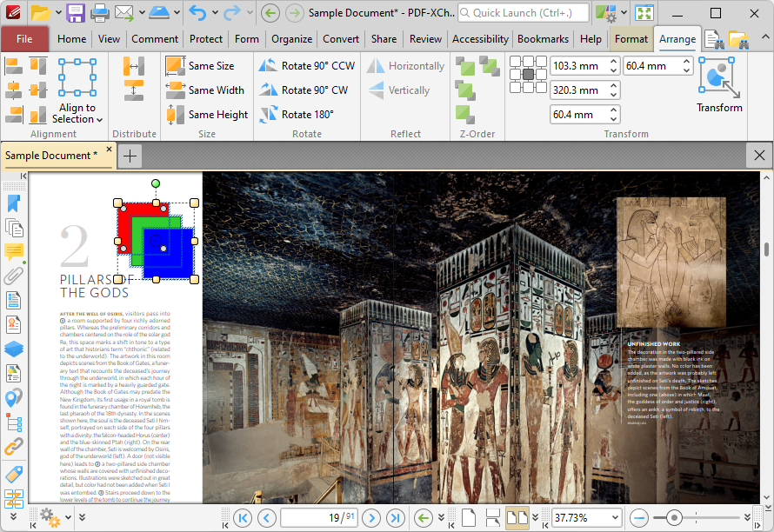
Task: Click the green Go to Previous View arrow
Action: point(423,518)
